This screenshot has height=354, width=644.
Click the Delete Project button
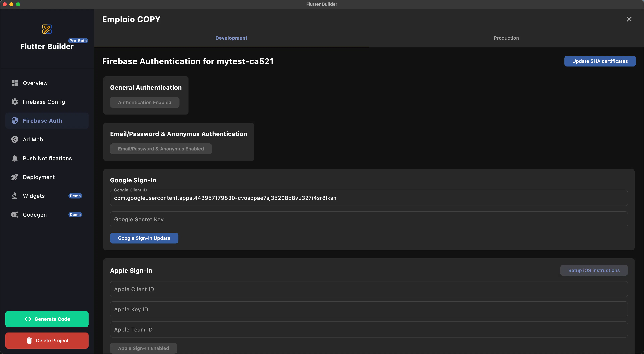click(47, 340)
